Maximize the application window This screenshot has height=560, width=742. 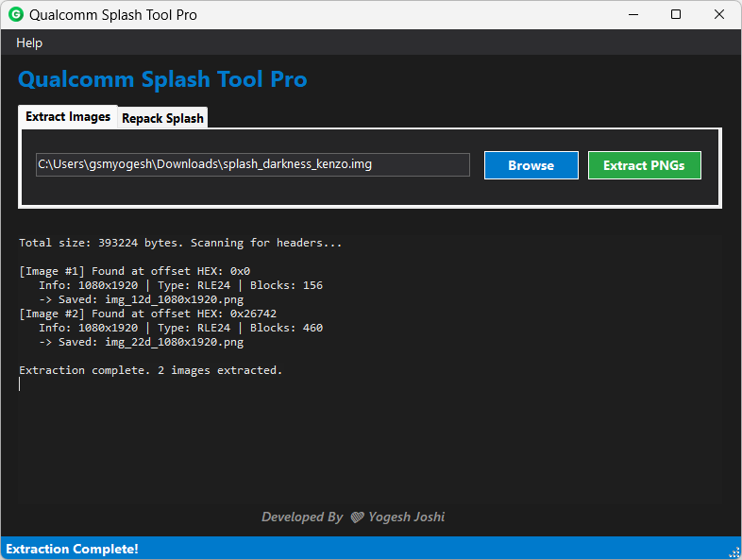coord(676,15)
